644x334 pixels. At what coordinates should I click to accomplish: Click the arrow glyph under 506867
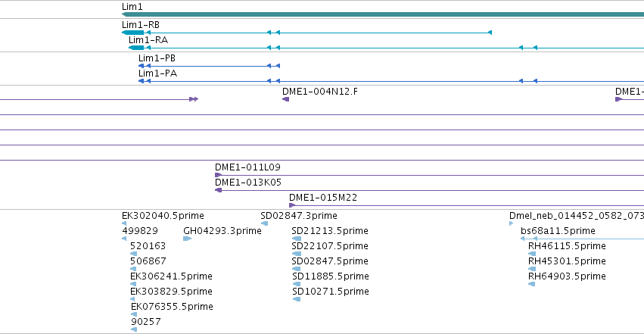click(x=133, y=269)
